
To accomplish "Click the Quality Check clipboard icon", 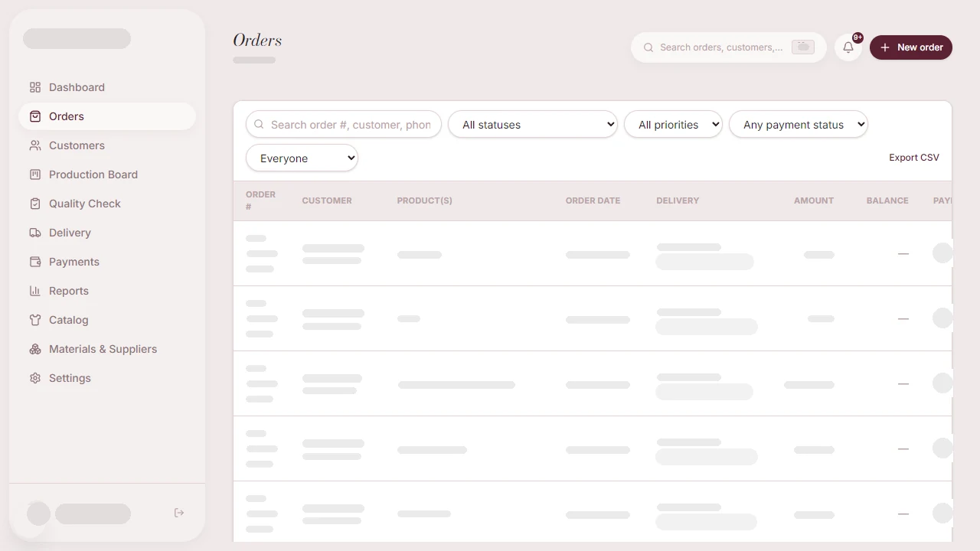I will tap(35, 204).
